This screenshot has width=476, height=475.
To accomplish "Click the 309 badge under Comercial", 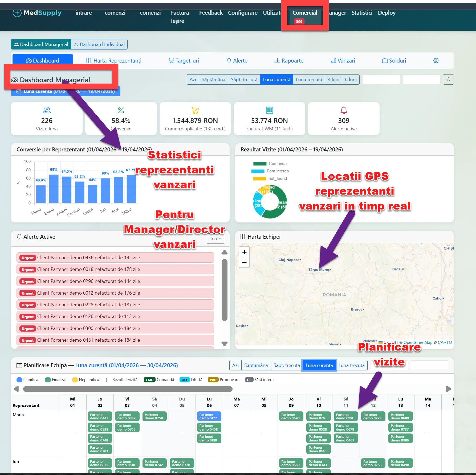I will (x=299, y=22).
